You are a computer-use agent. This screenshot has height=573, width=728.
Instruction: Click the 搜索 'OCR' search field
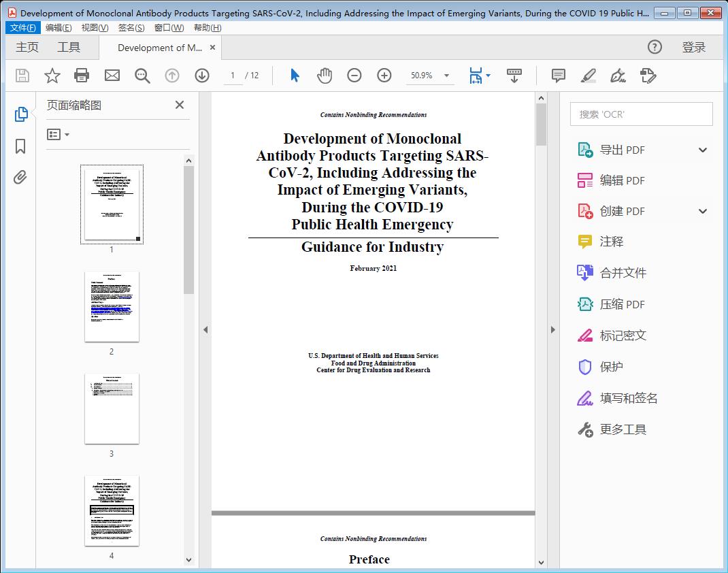pyautogui.click(x=641, y=114)
